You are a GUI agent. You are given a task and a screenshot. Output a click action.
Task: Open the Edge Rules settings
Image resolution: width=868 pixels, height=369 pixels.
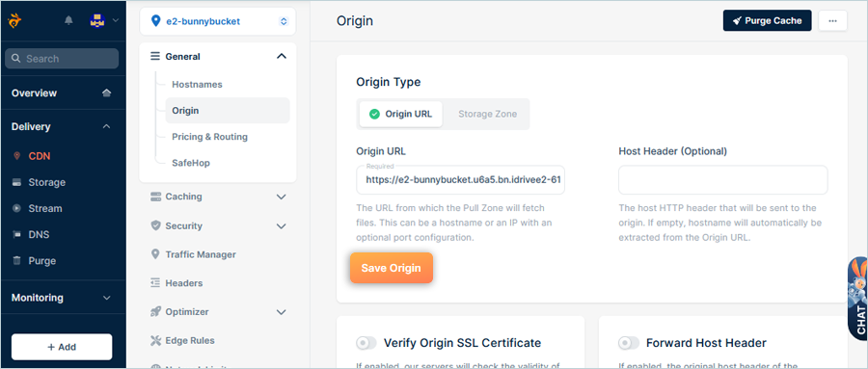coord(190,341)
